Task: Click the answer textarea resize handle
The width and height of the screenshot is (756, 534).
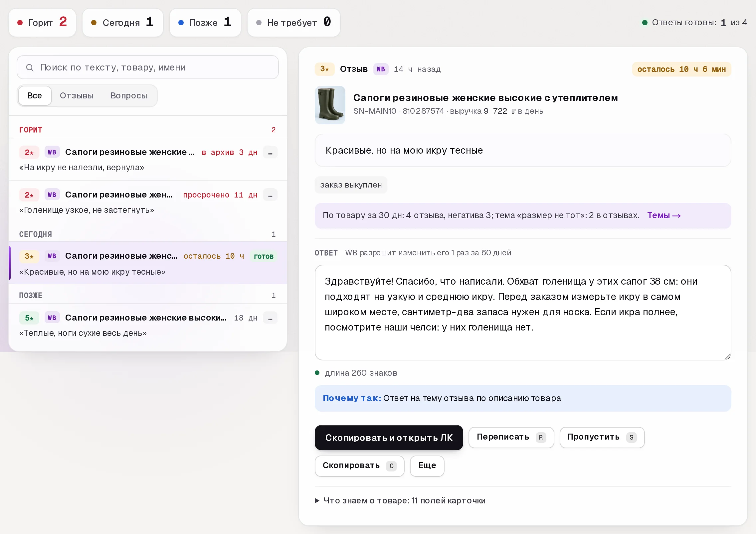Action: pyautogui.click(x=727, y=356)
